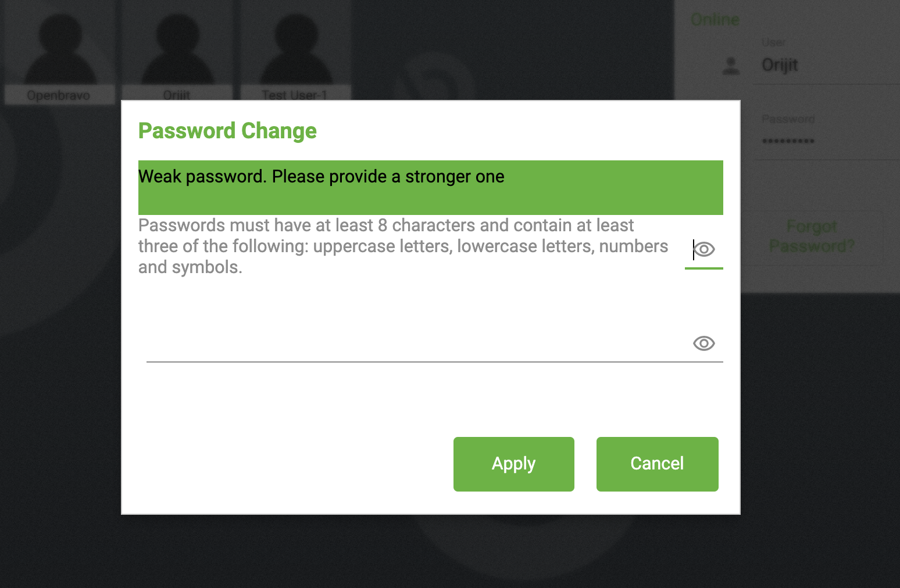Reveal the confirm password using its eye icon
Screen dimensions: 900x588
point(704,343)
